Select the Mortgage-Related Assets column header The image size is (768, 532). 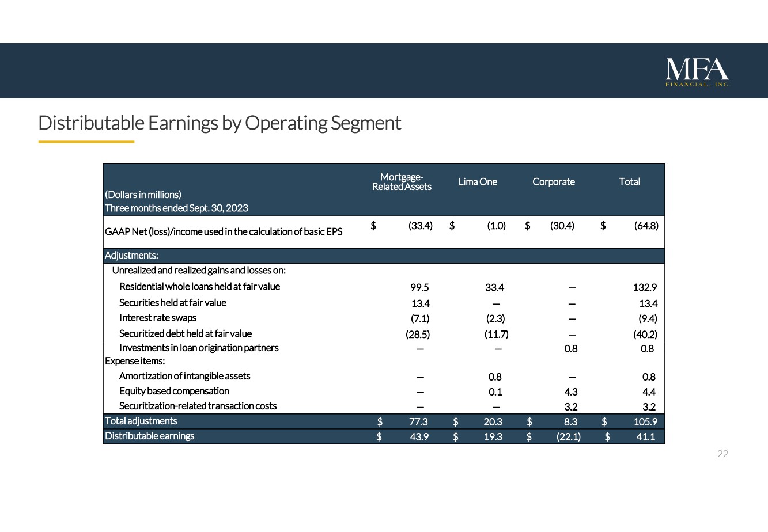point(402,182)
